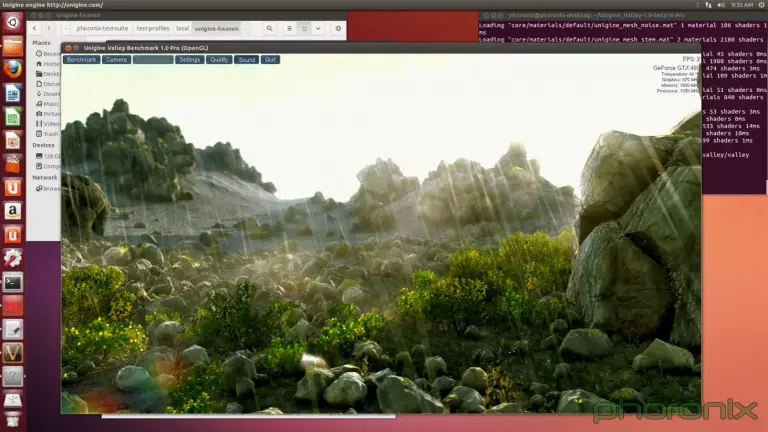Open Downloads in Places sidebar

coord(48,94)
